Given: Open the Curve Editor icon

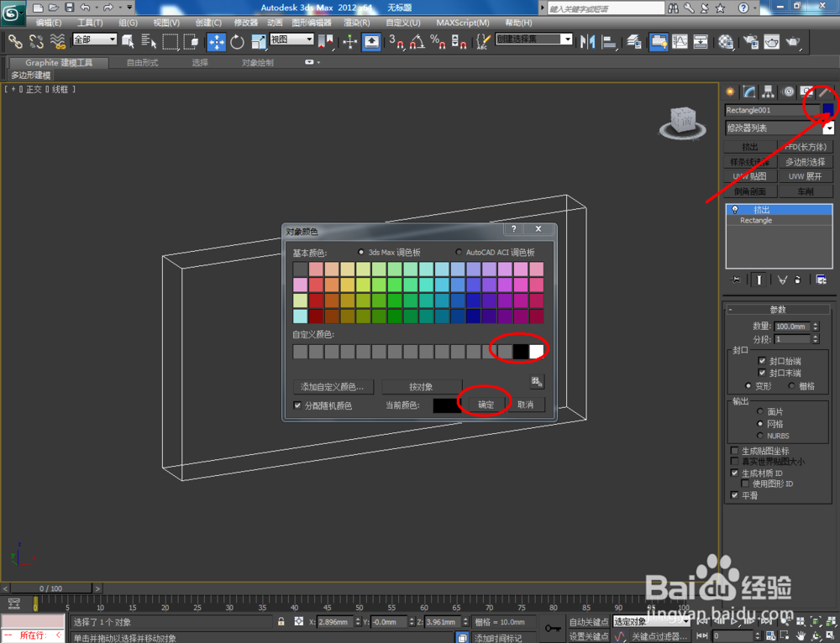Looking at the screenshot, I should pos(680,41).
